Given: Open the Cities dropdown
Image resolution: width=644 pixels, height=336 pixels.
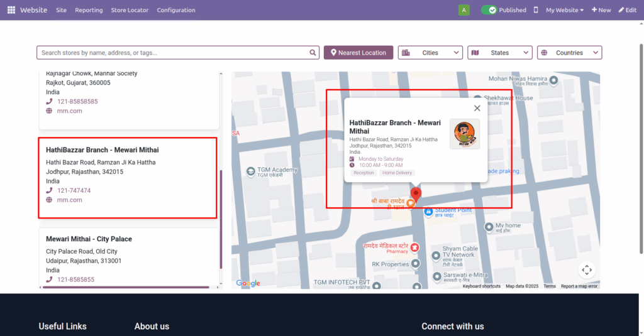Looking at the screenshot, I should click(x=430, y=53).
